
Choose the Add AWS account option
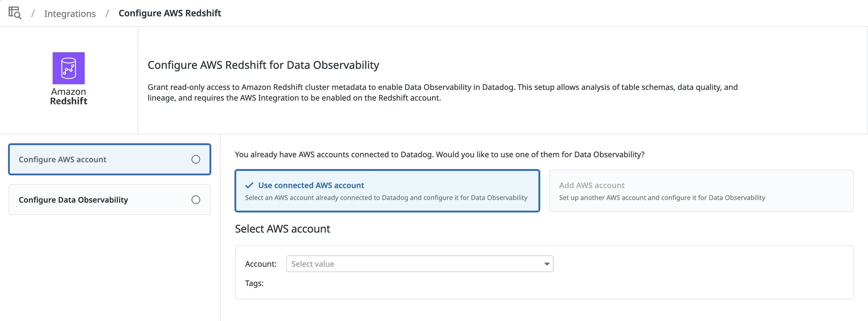click(x=701, y=191)
